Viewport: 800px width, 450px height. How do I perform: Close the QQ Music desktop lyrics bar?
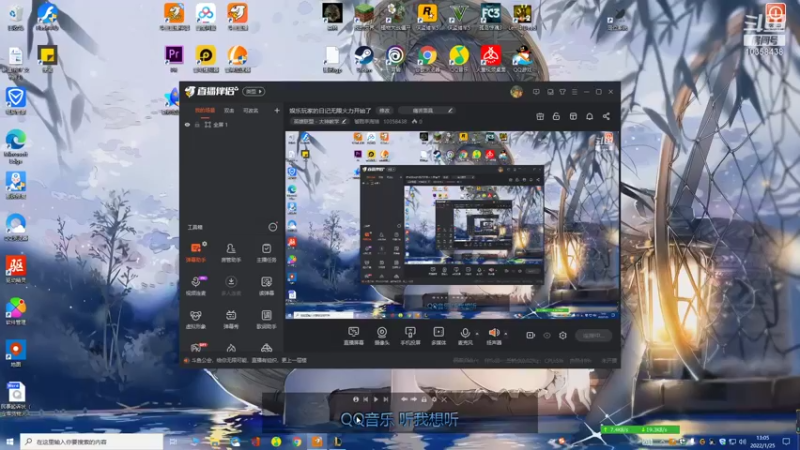[x=444, y=399]
